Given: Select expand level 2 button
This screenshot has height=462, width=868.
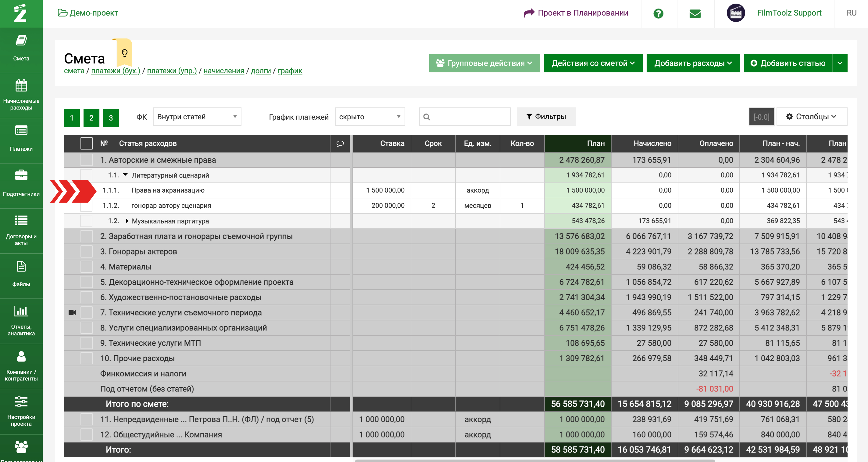Looking at the screenshot, I should point(91,118).
